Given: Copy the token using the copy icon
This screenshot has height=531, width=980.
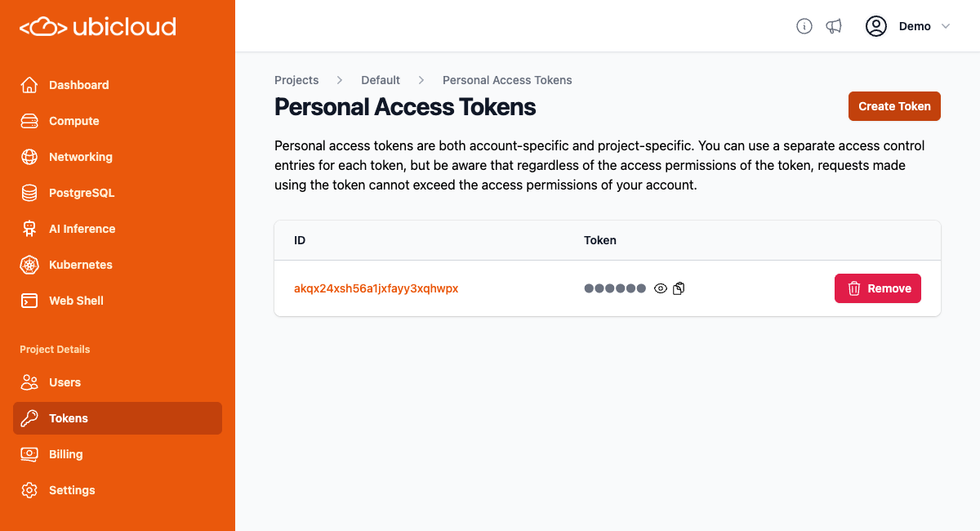Looking at the screenshot, I should [x=679, y=288].
